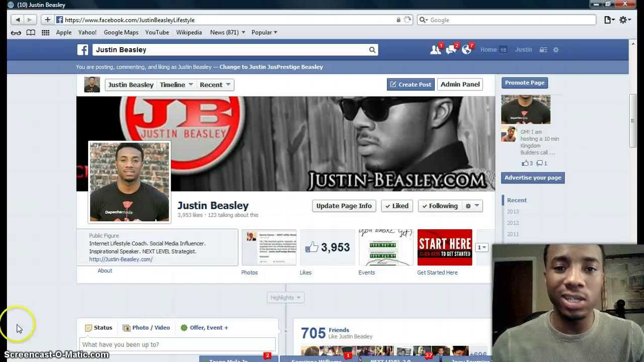This screenshot has width=644, height=362.
Task: Open the Admin Panel
Action: pyautogui.click(x=460, y=84)
